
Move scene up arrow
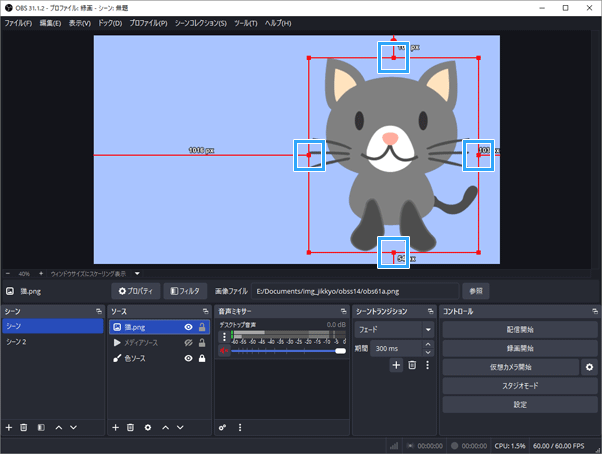click(59, 427)
